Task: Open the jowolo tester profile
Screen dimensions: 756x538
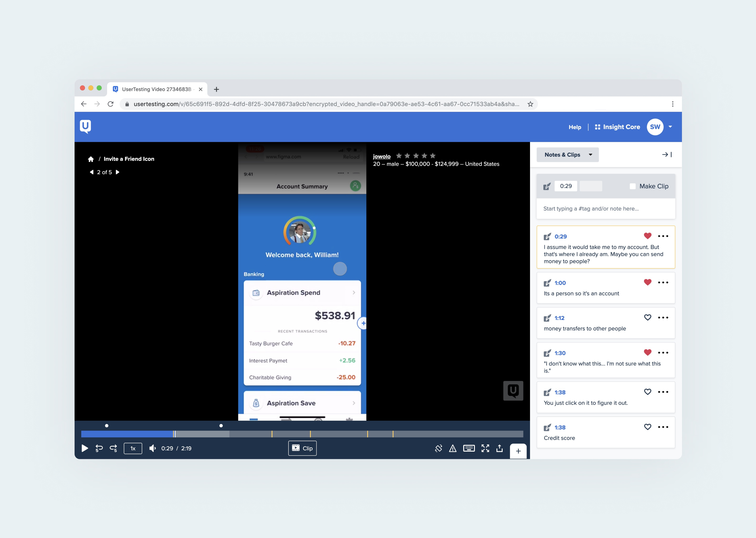Action: [382, 156]
